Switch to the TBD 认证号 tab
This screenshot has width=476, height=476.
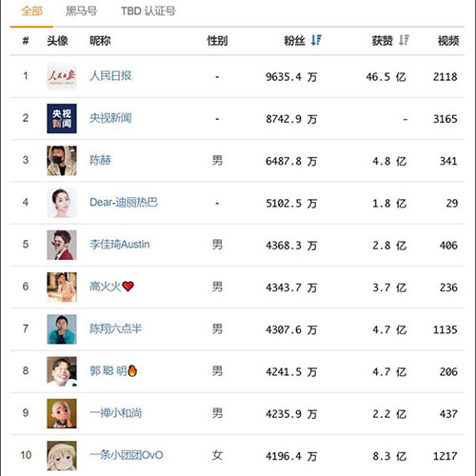148,11
